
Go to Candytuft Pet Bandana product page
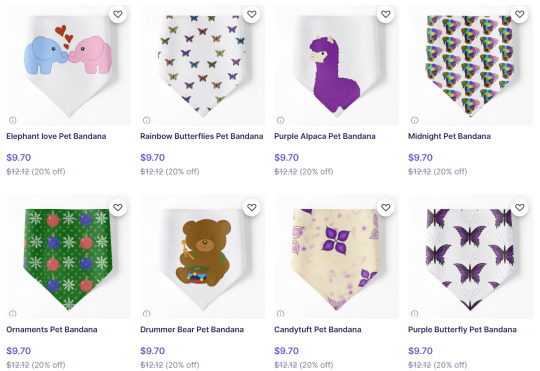(x=318, y=329)
